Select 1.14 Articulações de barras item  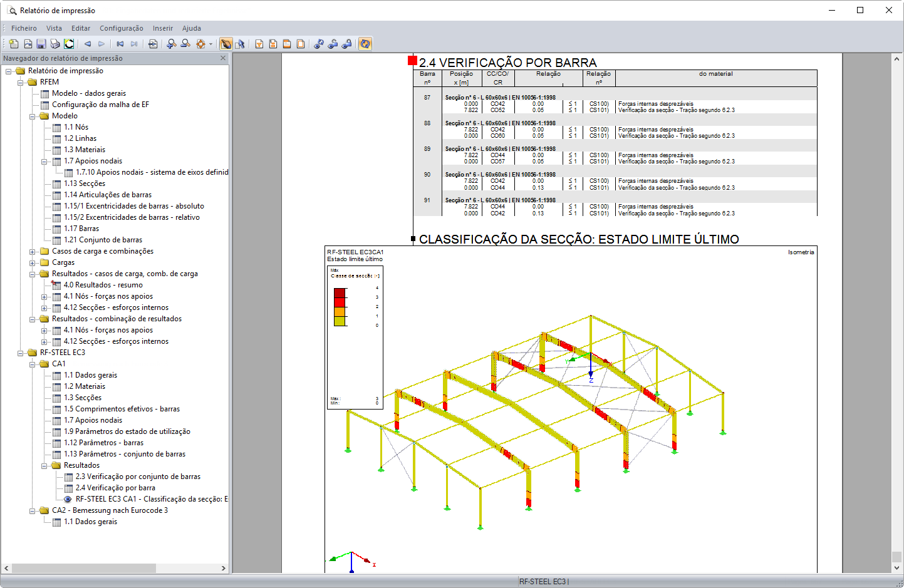tap(108, 195)
